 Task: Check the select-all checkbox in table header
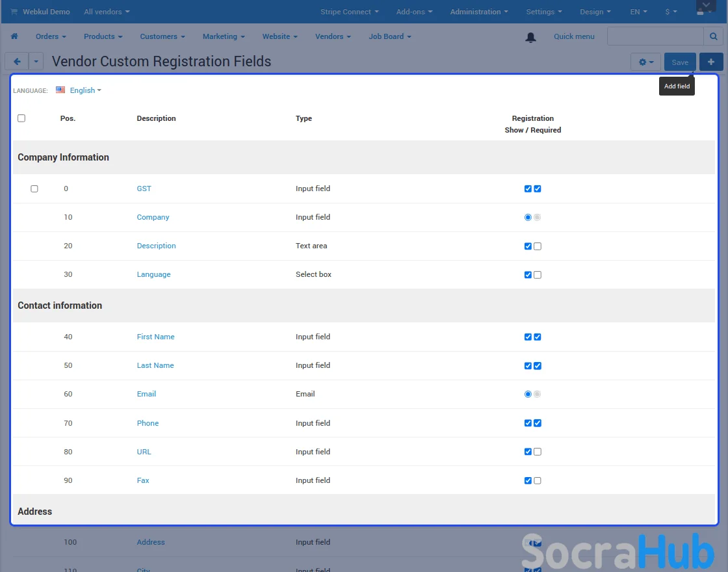coord(21,118)
